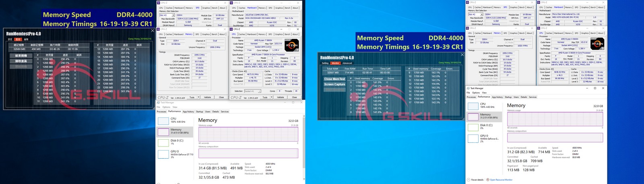
Task: Expand Tools arrow in the 5800X CPU-Z window
Action: pyautogui.click(x=272, y=97)
